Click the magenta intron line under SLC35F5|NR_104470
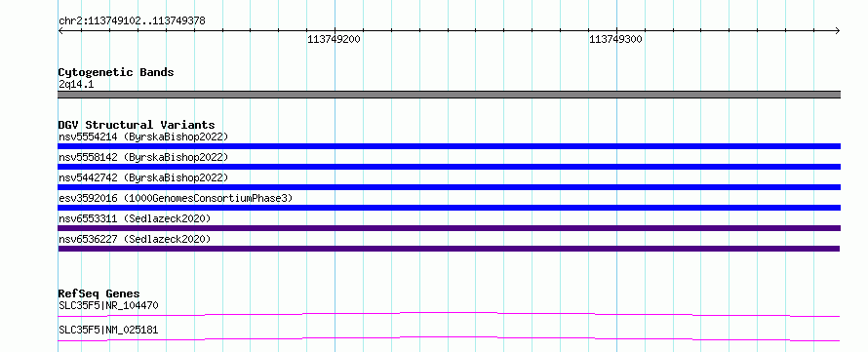The image size is (868, 352). pyautogui.click(x=449, y=314)
